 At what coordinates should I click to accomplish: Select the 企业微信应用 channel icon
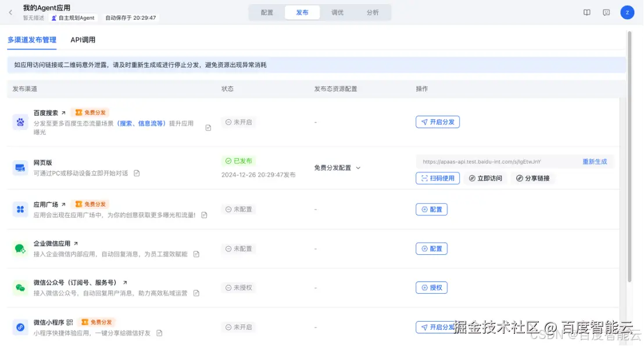pyautogui.click(x=18, y=248)
